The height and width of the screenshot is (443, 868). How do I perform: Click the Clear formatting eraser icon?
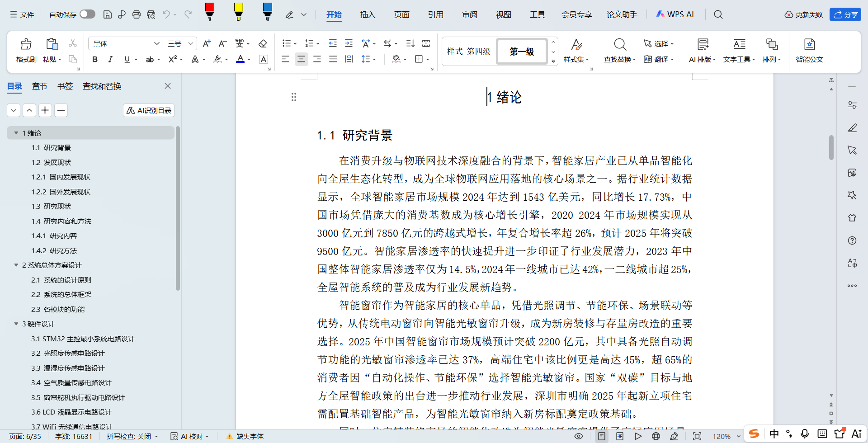(263, 43)
